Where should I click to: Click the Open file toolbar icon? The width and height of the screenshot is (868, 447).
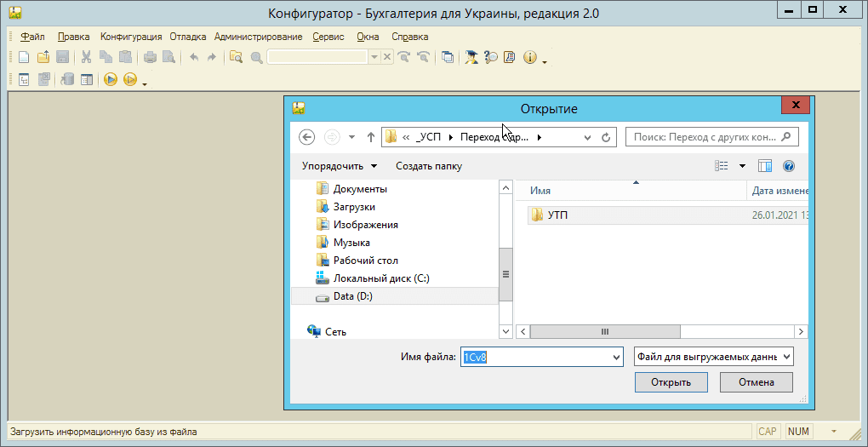point(43,57)
